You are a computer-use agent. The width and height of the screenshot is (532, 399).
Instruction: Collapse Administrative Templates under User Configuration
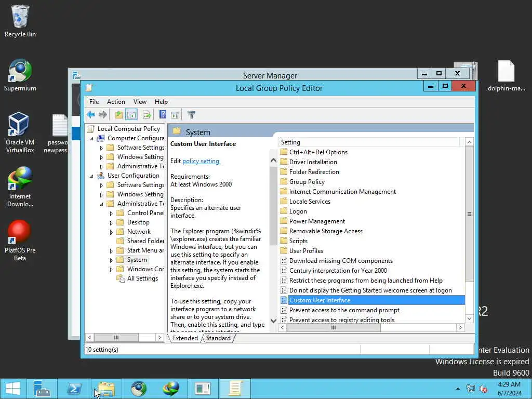point(101,204)
